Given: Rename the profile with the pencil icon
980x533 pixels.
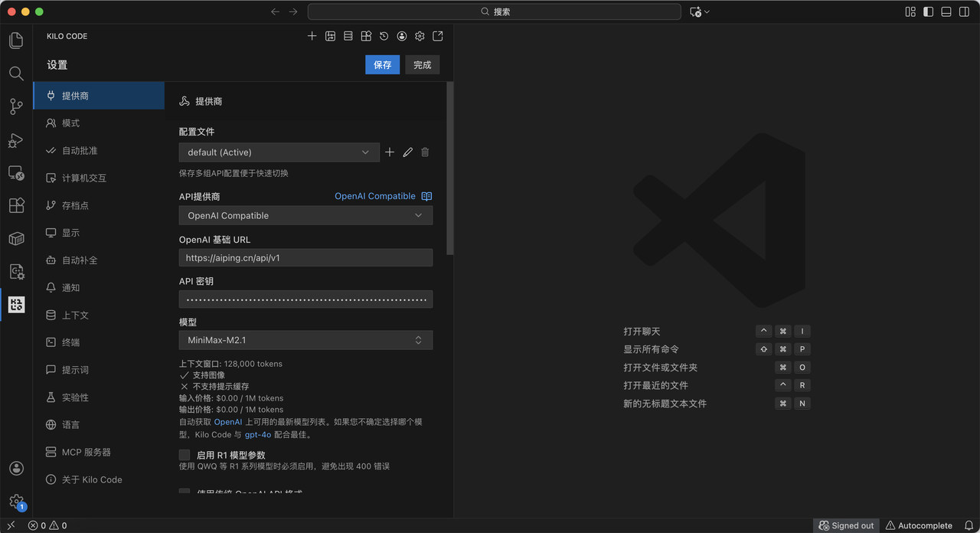Looking at the screenshot, I should [407, 152].
